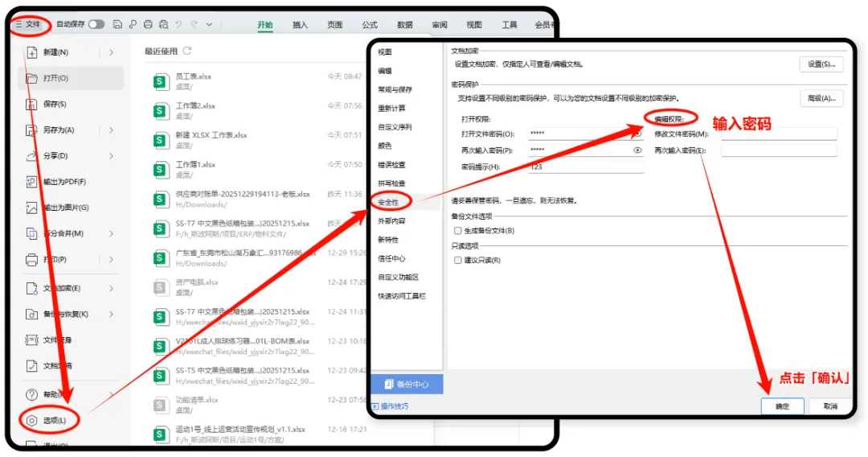Click the 另存为(A) icon
868x457 pixels.
tap(31, 130)
